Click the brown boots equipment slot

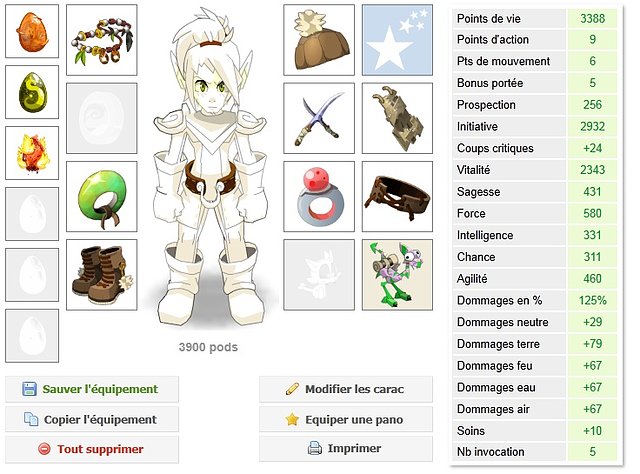click(102, 275)
